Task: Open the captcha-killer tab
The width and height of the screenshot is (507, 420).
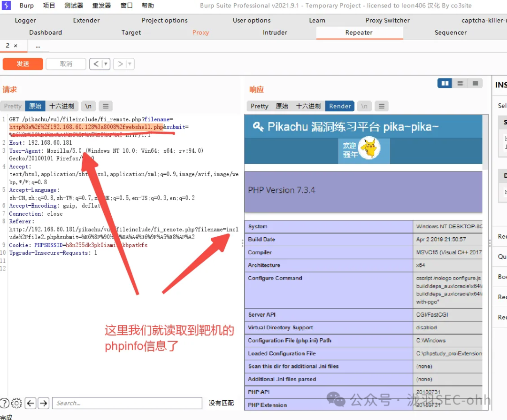Action: pyautogui.click(x=484, y=20)
